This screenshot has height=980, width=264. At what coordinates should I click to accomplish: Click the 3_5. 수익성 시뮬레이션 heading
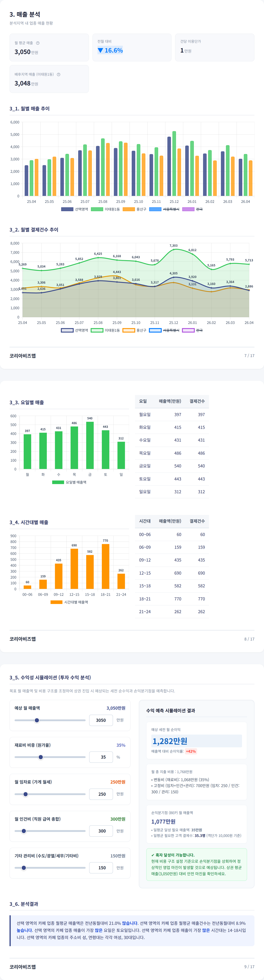point(50,678)
